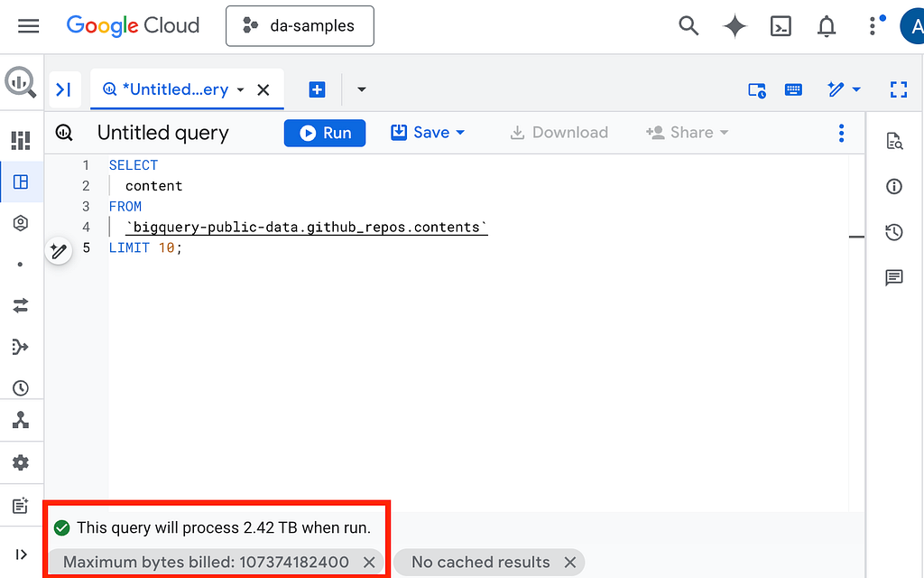Open the header three-dot settings menu

coord(873,26)
